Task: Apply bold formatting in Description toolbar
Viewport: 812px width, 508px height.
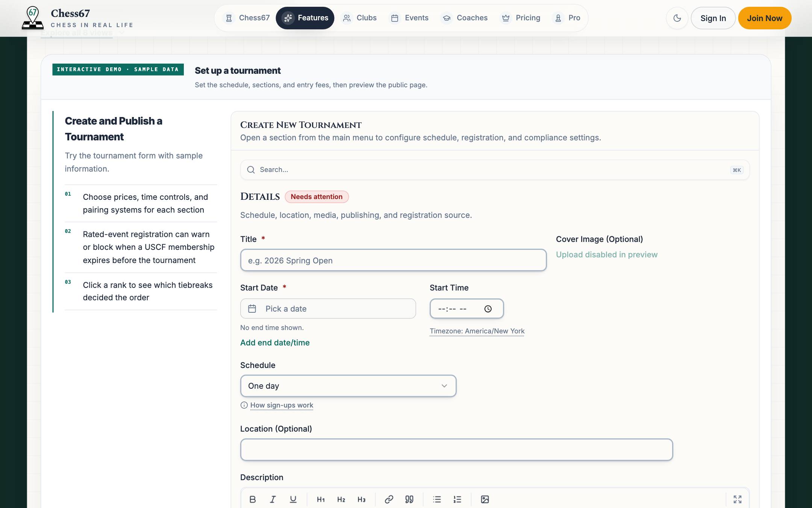Action: tap(253, 499)
